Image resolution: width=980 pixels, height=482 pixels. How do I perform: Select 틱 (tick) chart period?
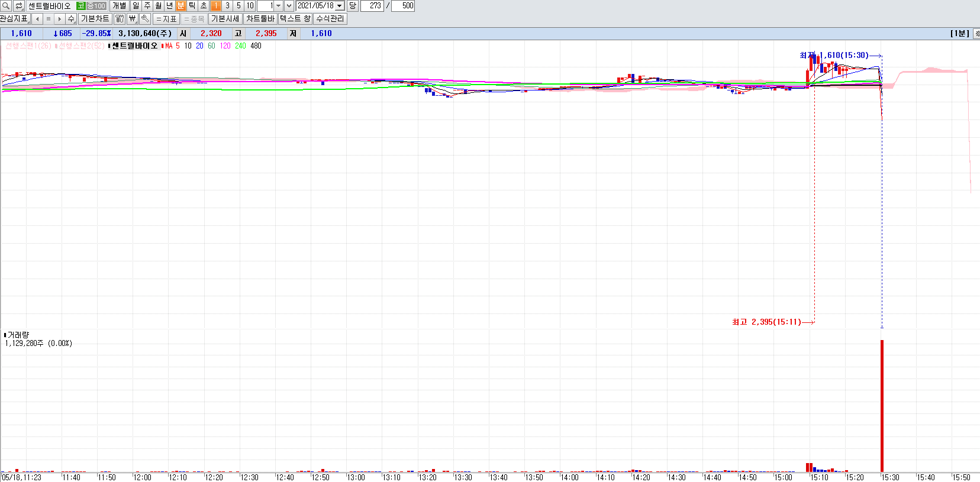(192, 6)
